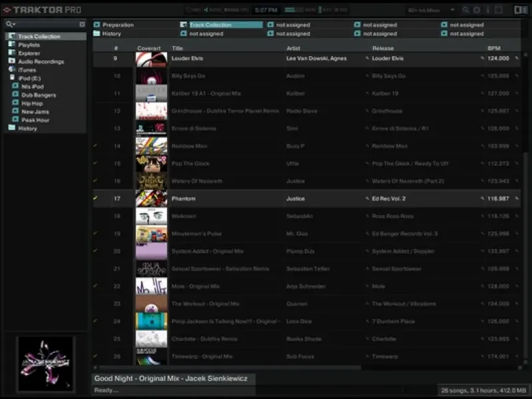Viewport: 532px width, 399px height.
Task: Click the Peak Hour playlist icon
Action: coord(15,120)
